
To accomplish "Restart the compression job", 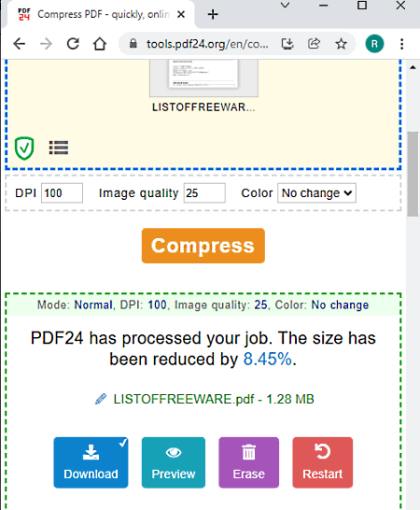I will pos(323,462).
